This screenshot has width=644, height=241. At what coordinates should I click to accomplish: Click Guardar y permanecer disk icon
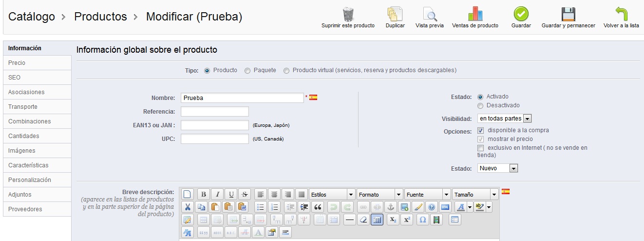pyautogui.click(x=568, y=14)
